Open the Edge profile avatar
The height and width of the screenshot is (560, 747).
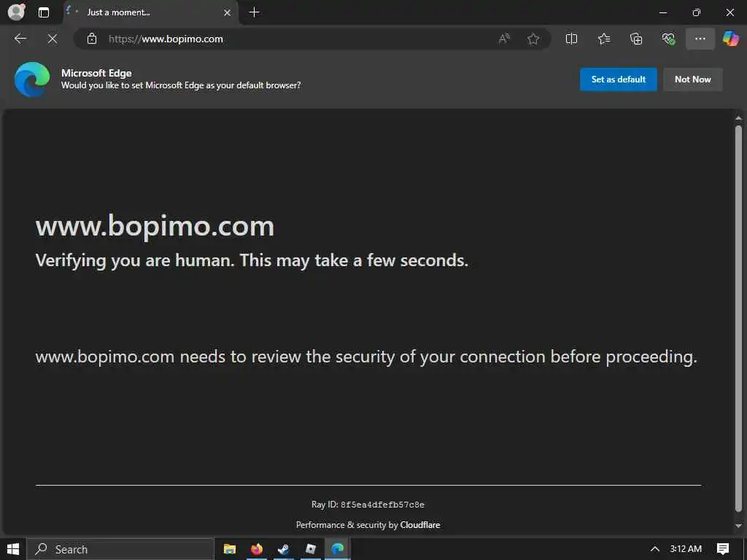(x=17, y=12)
